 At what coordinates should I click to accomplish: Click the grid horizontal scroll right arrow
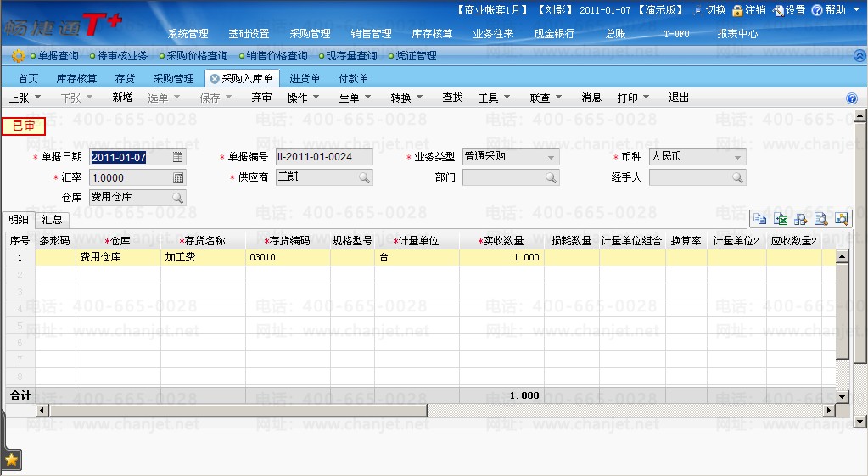pos(829,410)
